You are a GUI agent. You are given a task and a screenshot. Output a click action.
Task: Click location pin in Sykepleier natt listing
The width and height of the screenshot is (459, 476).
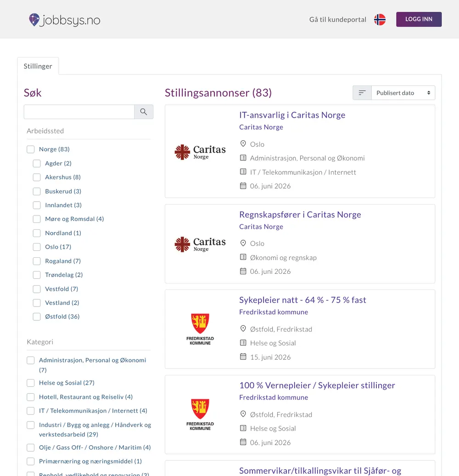[x=243, y=329]
